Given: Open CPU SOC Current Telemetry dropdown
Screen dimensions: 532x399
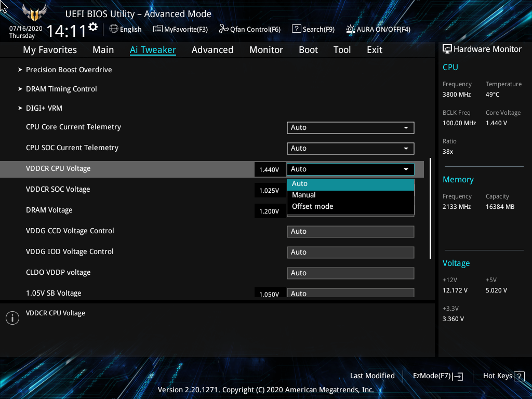Looking at the screenshot, I should click(351, 148).
